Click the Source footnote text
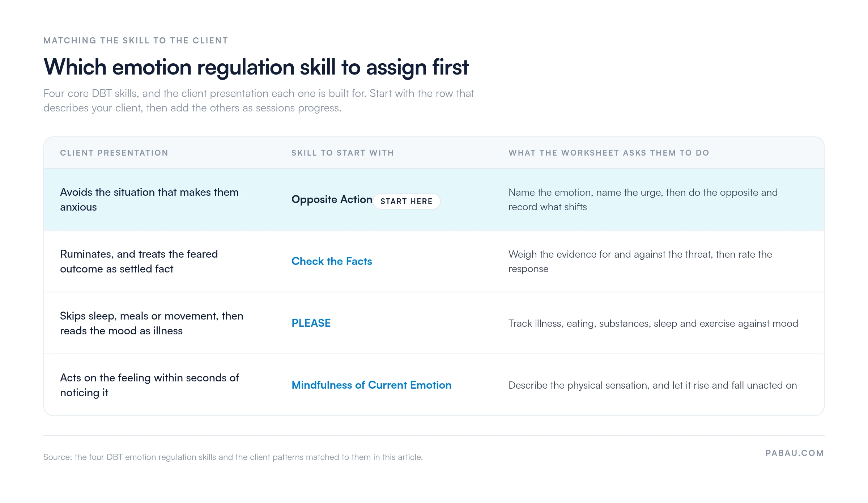This screenshot has height=503, width=868. pyautogui.click(x=233, y=457)
